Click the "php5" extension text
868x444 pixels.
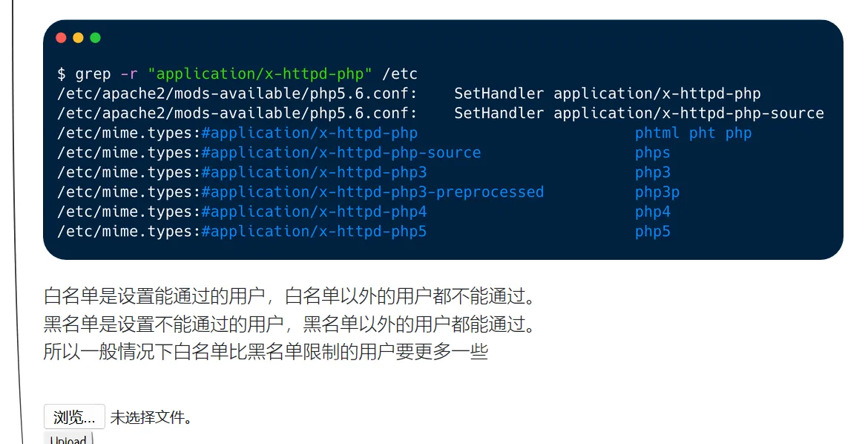pos(652,232)
